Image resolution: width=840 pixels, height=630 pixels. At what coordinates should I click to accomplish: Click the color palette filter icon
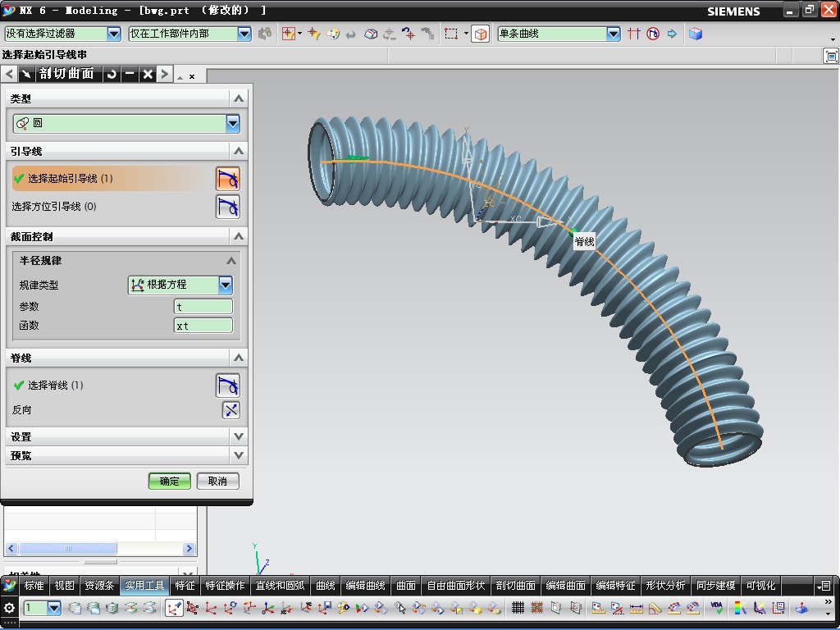(x=333, y=34)
